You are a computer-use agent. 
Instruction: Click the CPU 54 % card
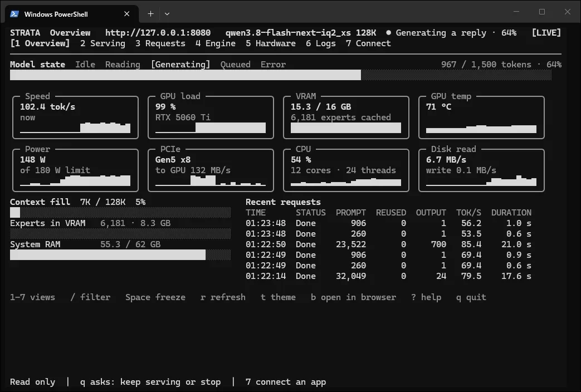pos(346,170)
